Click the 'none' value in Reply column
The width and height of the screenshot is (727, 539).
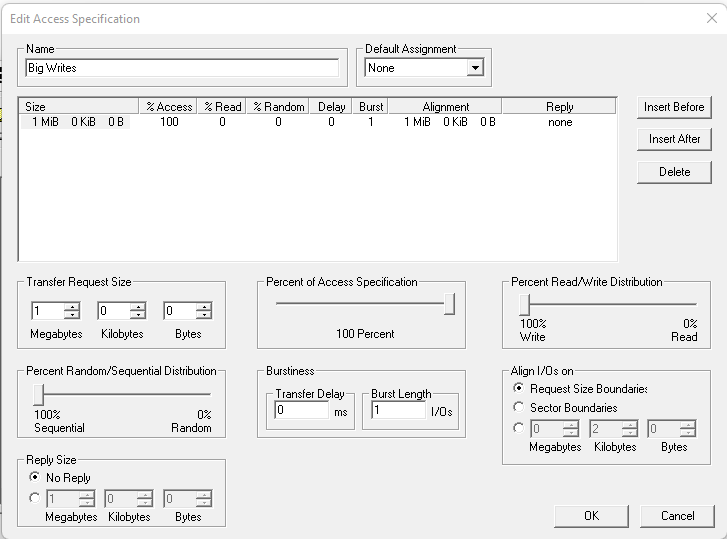click(x=560, y=122)
